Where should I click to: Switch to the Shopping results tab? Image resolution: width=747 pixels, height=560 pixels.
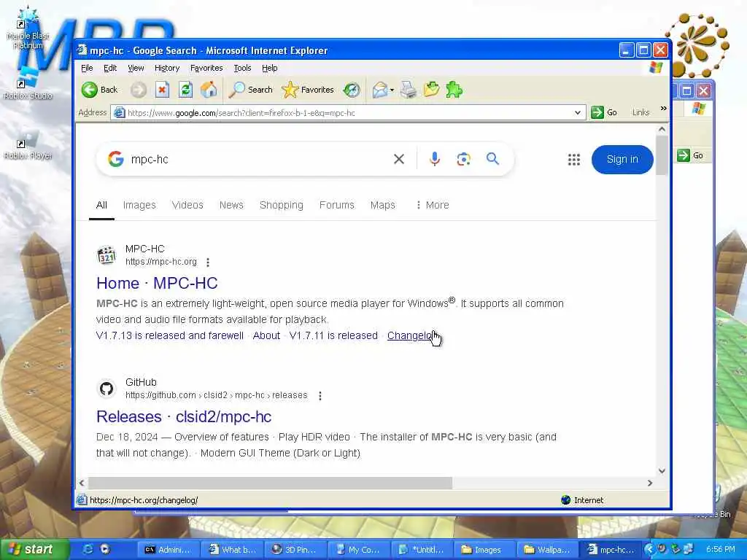[x=281, y=205]
